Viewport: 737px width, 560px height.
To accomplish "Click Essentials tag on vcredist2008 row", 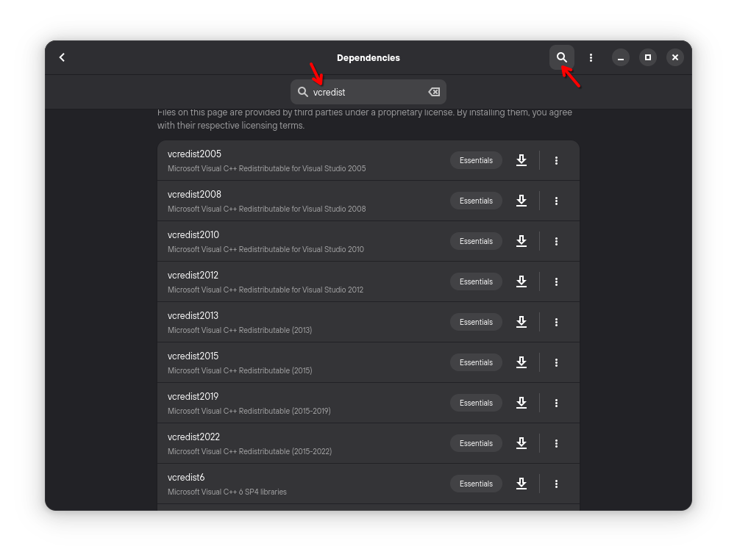I will point(476,201).
